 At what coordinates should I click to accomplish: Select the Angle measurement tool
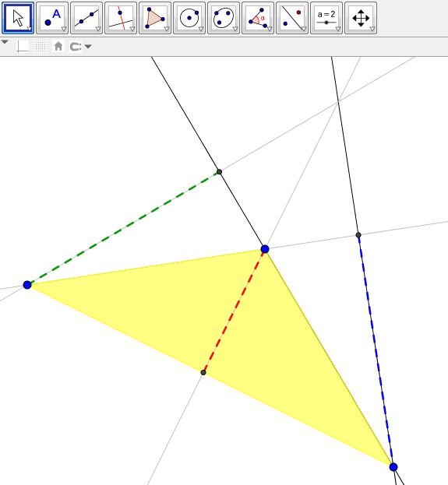coord(258,18)
